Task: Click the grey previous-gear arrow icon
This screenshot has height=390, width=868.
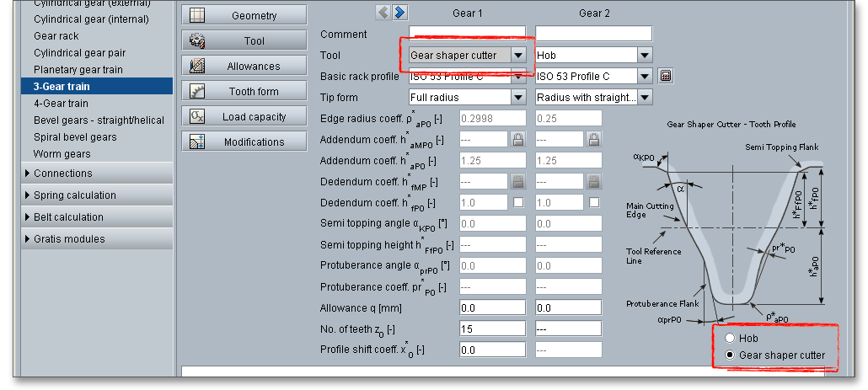Action: (383, 12)
